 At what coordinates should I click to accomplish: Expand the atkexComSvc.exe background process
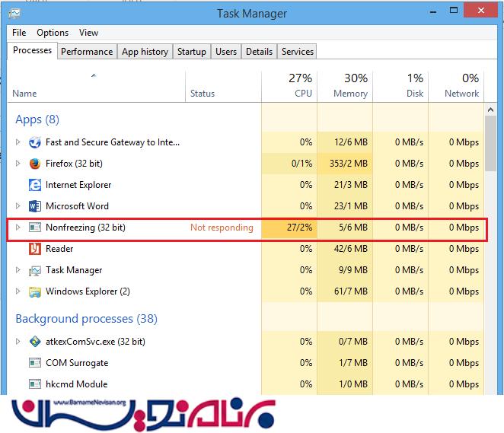pos(18,342)
